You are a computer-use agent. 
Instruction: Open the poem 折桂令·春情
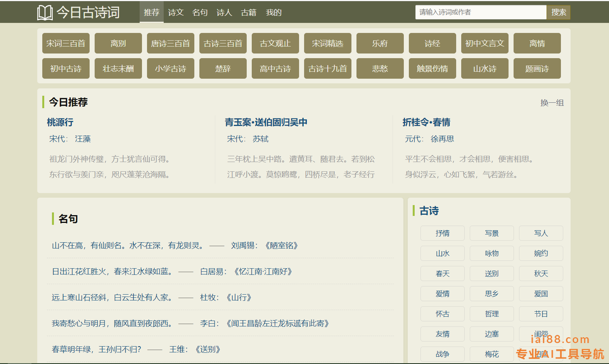(x=426, y=122)
